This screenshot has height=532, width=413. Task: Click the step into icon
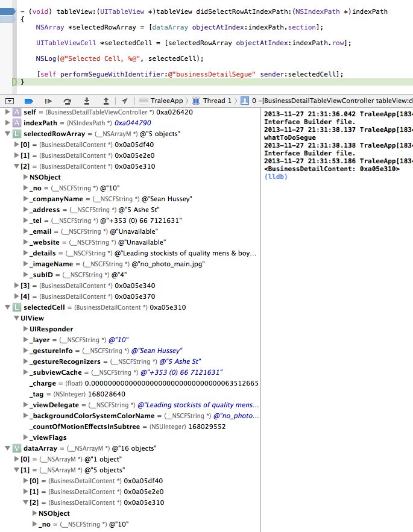87,101
